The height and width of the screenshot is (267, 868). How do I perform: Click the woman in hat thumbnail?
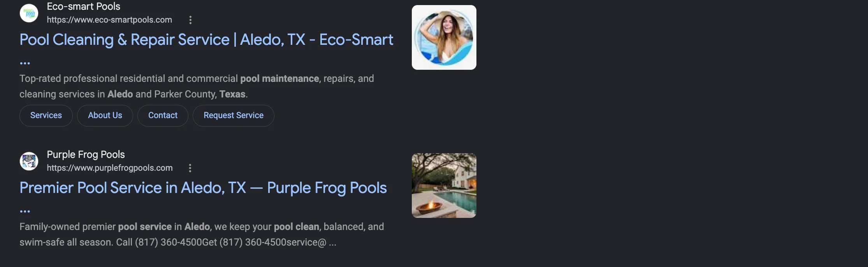coord(444,37)
